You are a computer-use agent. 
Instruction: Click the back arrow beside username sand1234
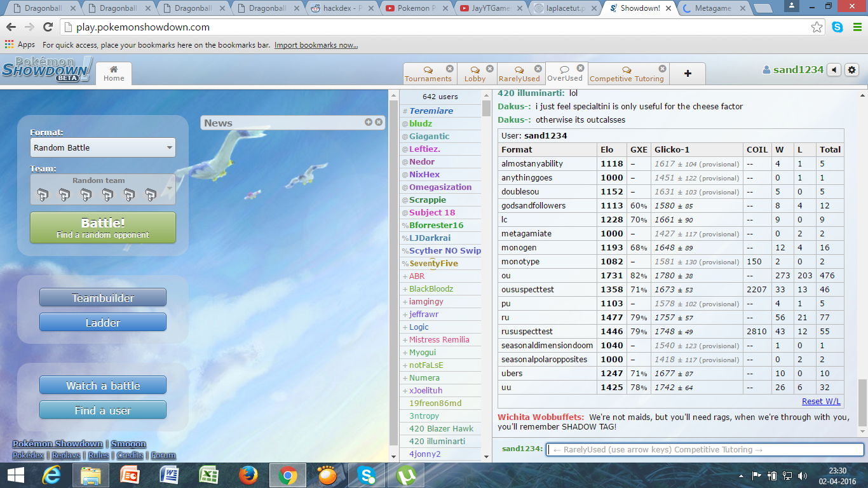(834, 70)
